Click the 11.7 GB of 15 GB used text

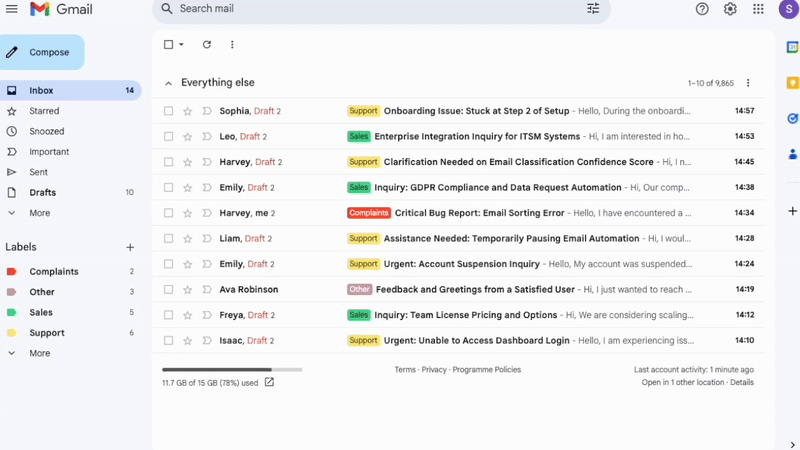(x=210, y=383)
